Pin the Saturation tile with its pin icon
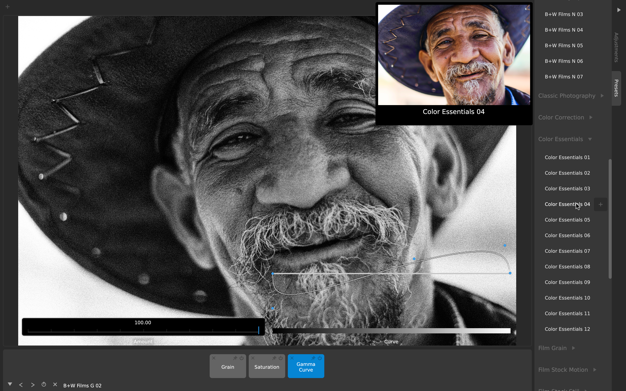 point(274,358)
